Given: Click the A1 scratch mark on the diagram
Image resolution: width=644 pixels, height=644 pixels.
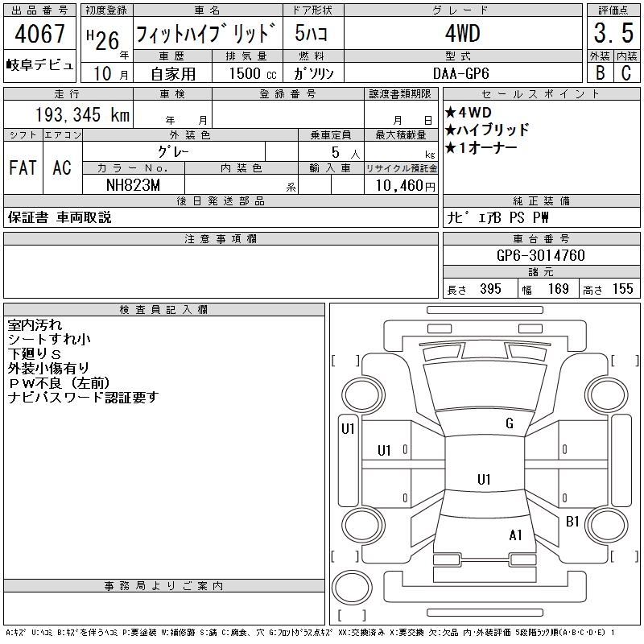Looking at the screenshot, I should click(516, 535).
